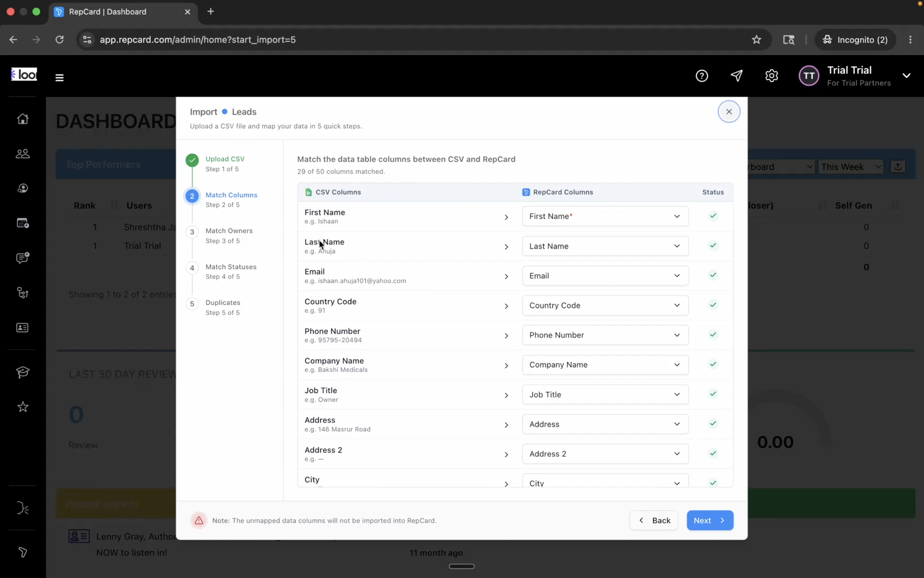This screenshot has width=924, height=578.
Task: Open the contact card icon in sidebar
Action: (23, 328)
